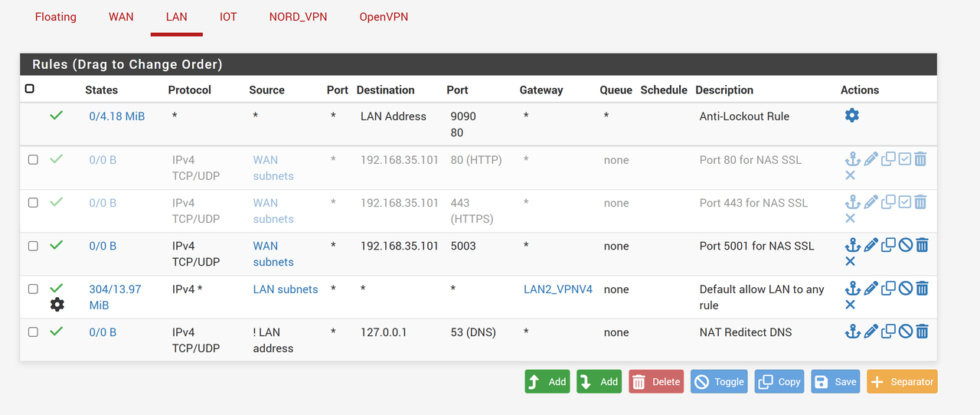Copy the Default allow LAN to any rule
The image size is (980, 415).
[888, 289]
